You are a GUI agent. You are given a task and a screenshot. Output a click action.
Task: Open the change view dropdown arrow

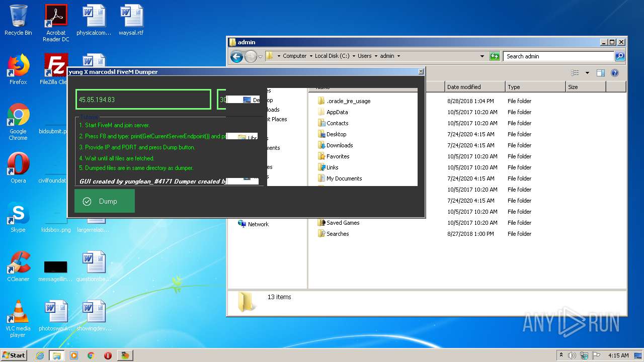tap(587, 73)
